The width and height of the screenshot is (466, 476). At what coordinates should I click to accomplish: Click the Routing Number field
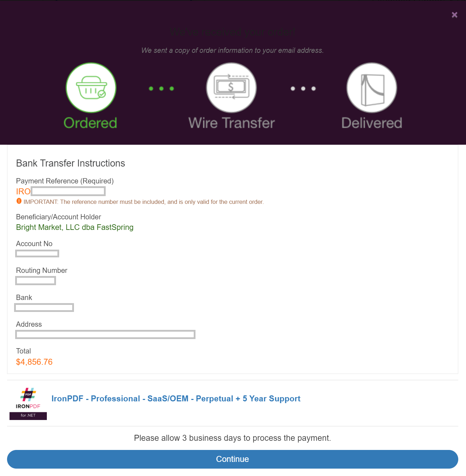pyautogui.click(x=35, y=280)
